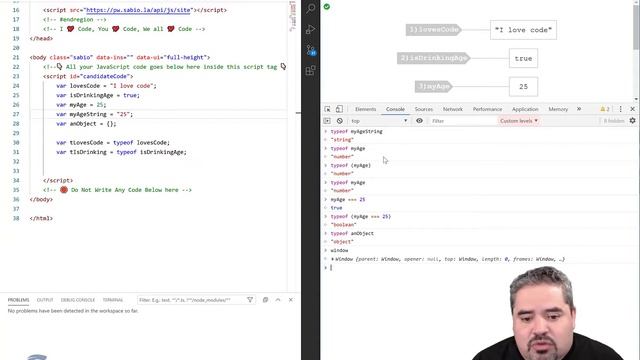Open the Custom levels dropdown
This screenshot has width=640, height=360.
click(519, 121)
